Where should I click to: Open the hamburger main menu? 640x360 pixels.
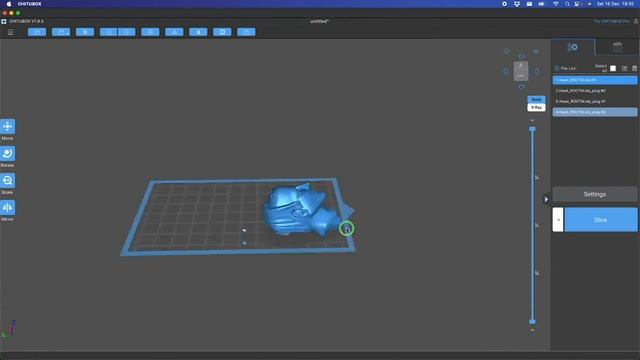(11, 32)
